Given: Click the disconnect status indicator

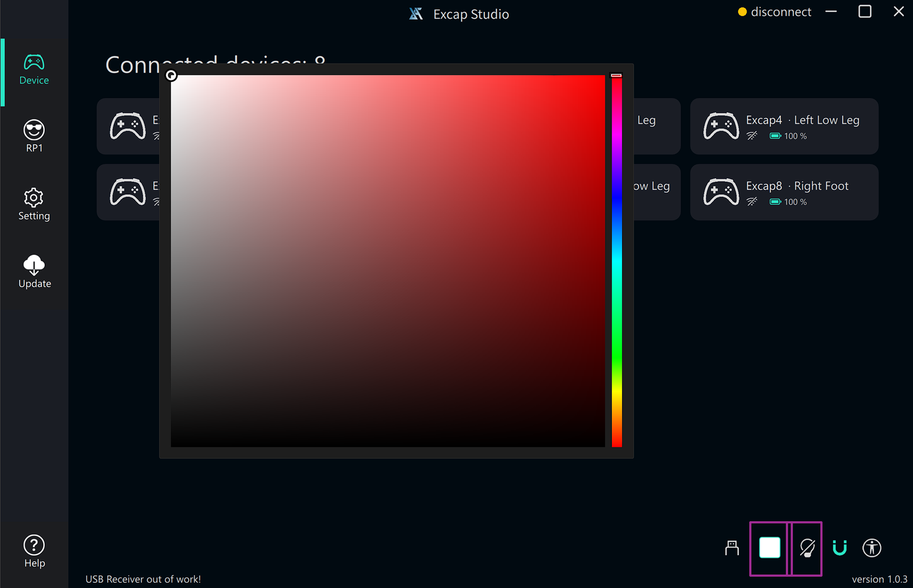Looking at the screenshot, I should tap(775, 12).
